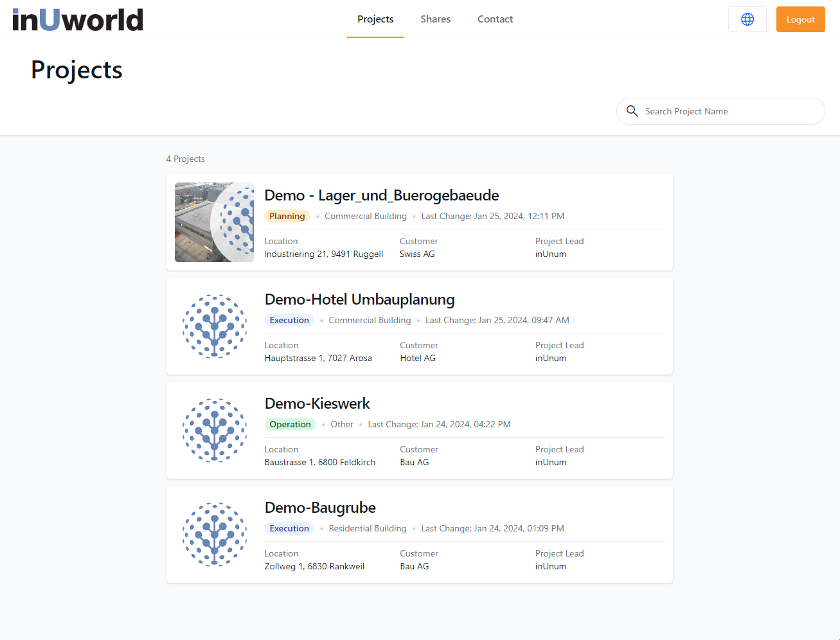The image size is (840, 640).
Task: Open Demo - Lager_und_Buerogebaeude project title
Action: (x=381, y=195)
